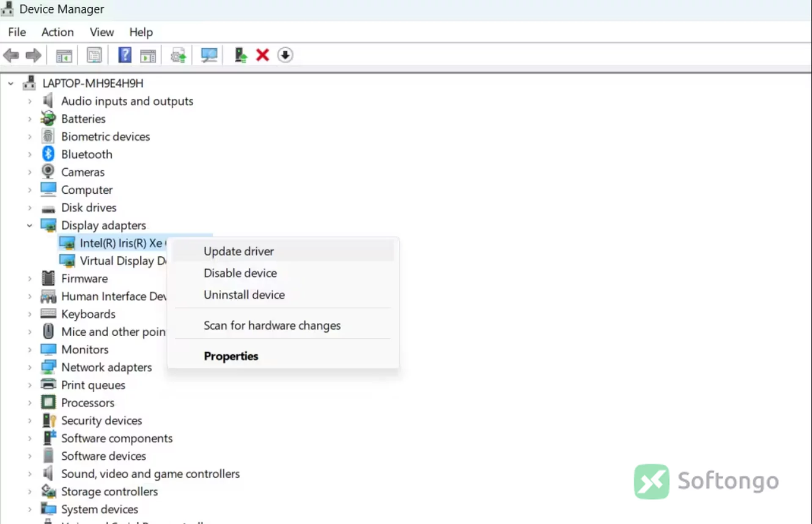
Task: Click the Back arrow toolbar icon
Action: (x=11, y=55)
